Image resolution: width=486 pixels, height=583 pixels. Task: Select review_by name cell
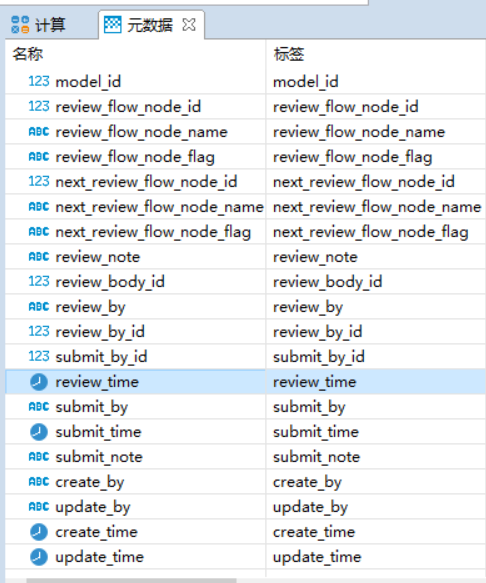pos(90,307)
